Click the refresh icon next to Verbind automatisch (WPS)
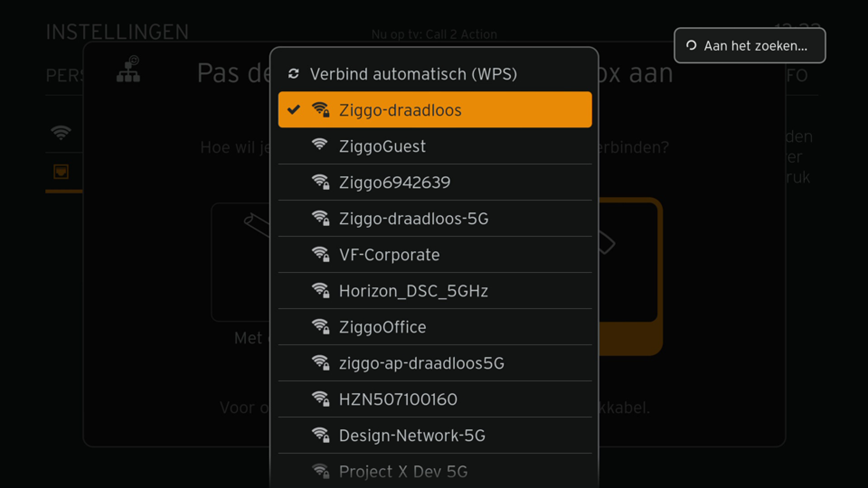This screenshot has height=488, width=868. (x=293, y=74)
